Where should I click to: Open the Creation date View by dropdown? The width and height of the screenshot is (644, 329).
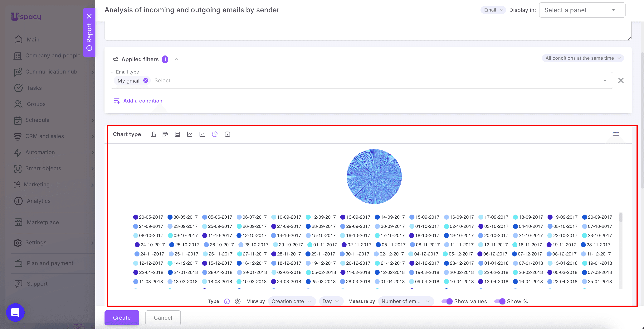point(292,301)
